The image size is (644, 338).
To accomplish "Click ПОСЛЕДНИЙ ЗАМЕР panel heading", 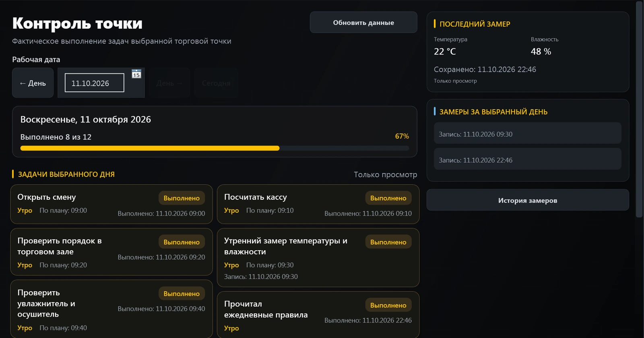I will pyautogui.click(x=475, y=24).
